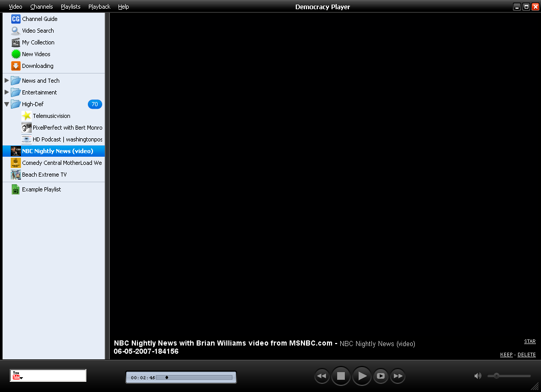The image size is (541, 392).
Task: Select the Channel Guide entry
Action: point(54,19)
